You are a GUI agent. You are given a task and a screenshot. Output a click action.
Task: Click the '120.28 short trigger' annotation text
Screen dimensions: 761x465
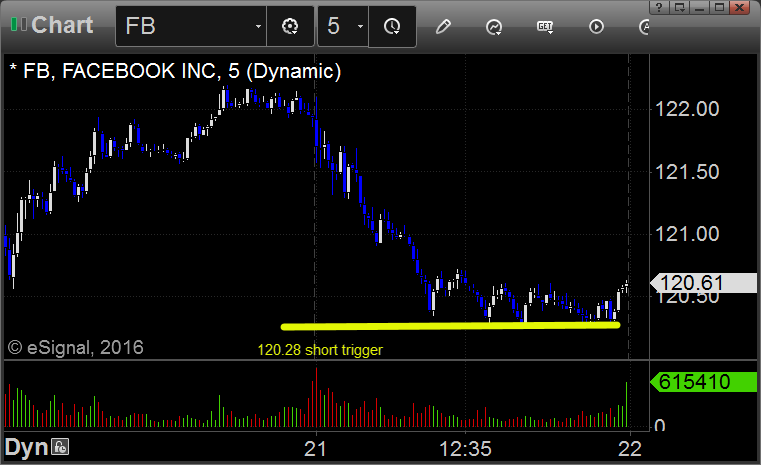[x=320, y=349]
